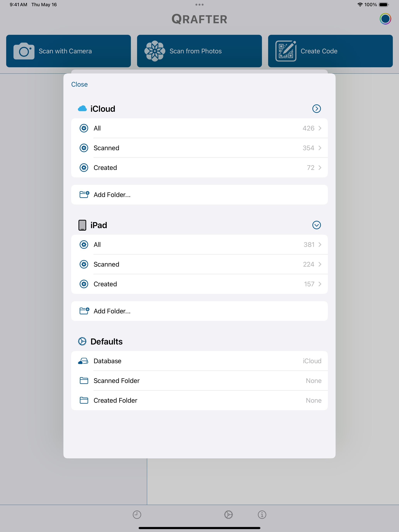Tap the 100% battery percentage

[x=371, y=5]
